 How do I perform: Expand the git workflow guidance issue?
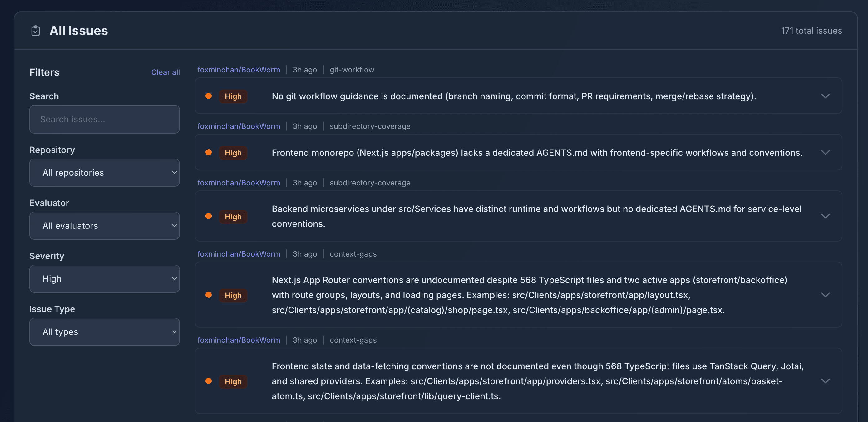[x=825, y=96]
